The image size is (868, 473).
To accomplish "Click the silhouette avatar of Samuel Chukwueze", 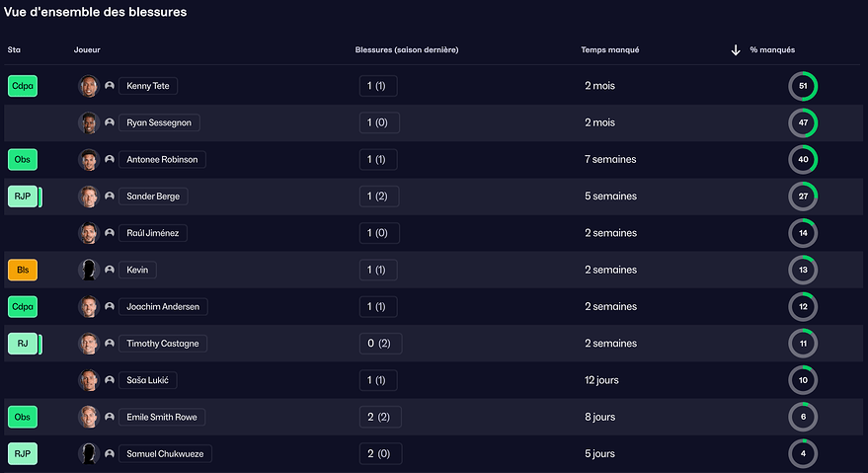I will coord(89,453).
